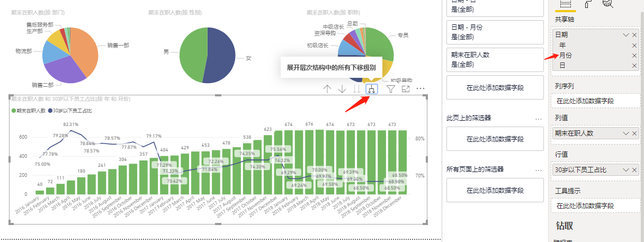Click the drill up arrow icon
Viewport: 644px width, 242px height.
tap(327, 89)
